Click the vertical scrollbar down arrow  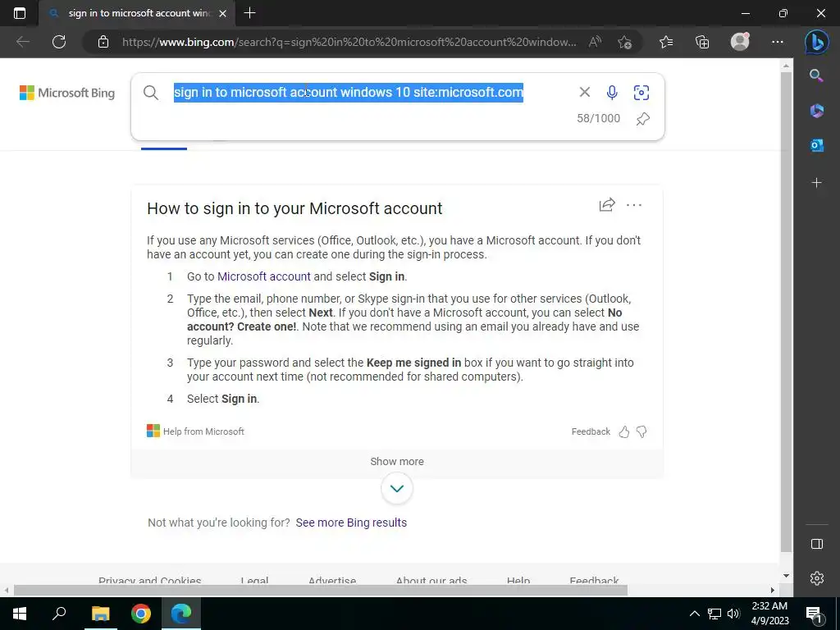point(786,576)
